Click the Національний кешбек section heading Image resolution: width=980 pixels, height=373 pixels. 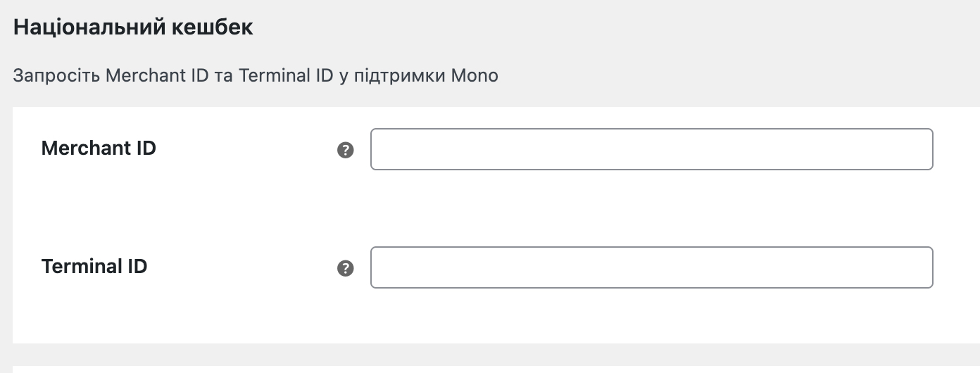[x=133, y=28]
